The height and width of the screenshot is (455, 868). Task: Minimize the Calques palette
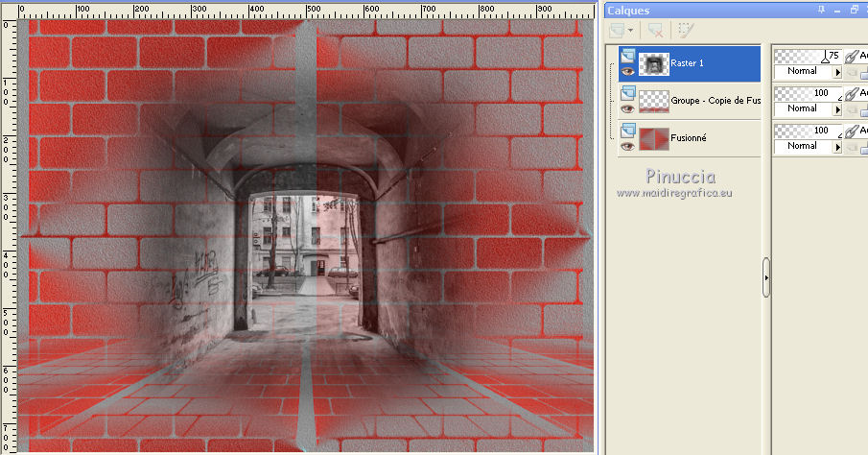[837, 10]
